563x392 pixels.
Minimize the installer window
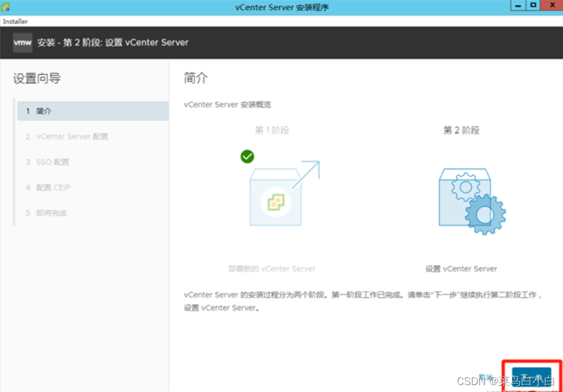tap(518, 5)
